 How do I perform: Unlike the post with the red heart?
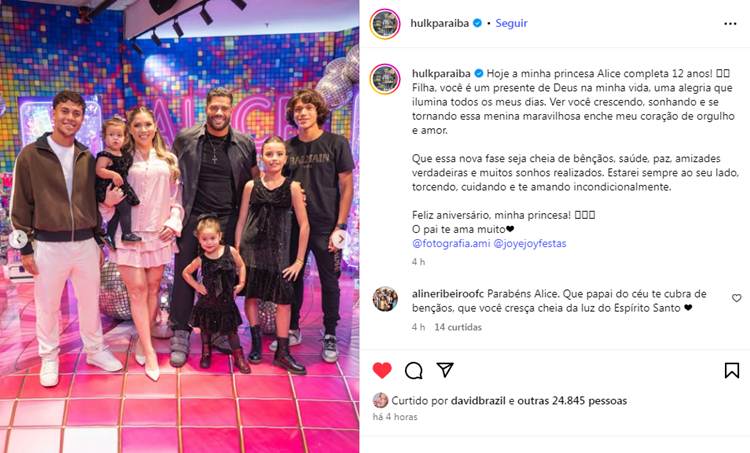(382, 370)
